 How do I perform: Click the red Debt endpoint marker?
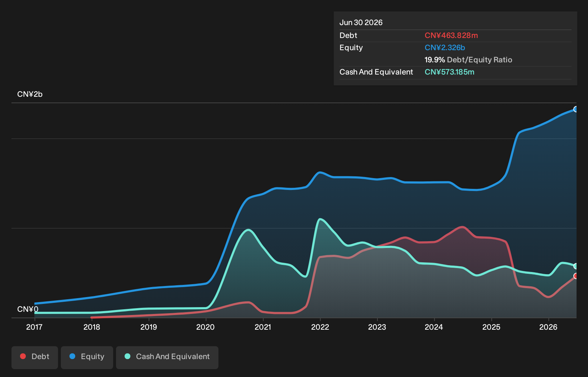coord(575,276)
